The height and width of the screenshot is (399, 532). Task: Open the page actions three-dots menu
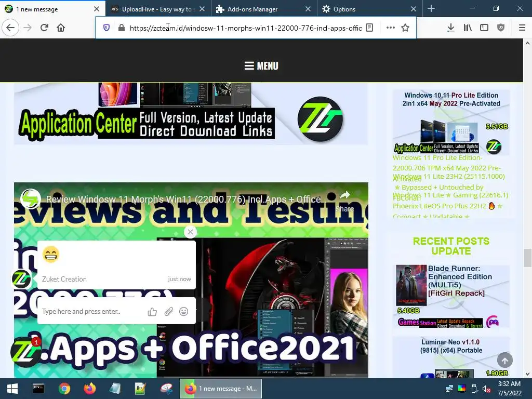click(x=391, y=28)
